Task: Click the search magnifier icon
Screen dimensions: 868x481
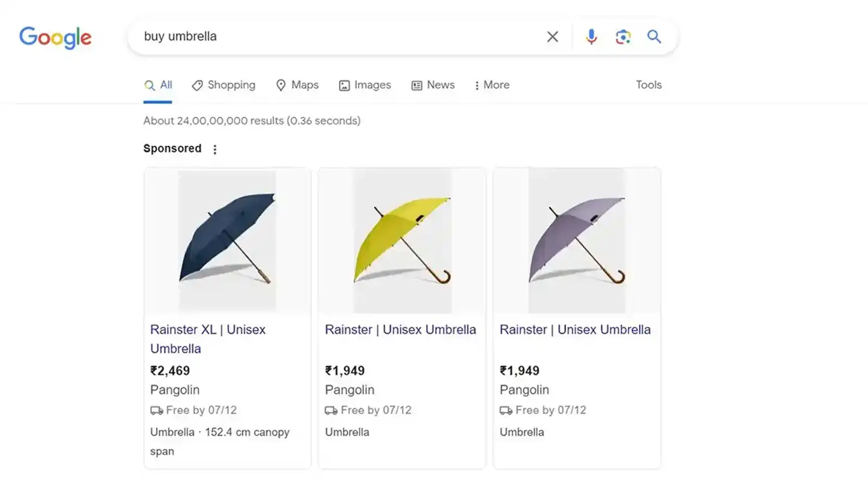Action: 654,36
